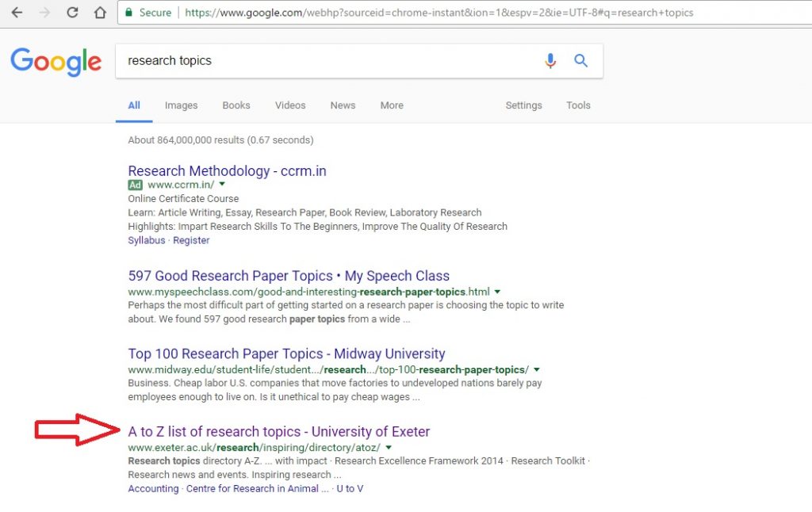Switch to the Images tab
The width and height of the screenshot is (812, 512).
tap(182, 105)
